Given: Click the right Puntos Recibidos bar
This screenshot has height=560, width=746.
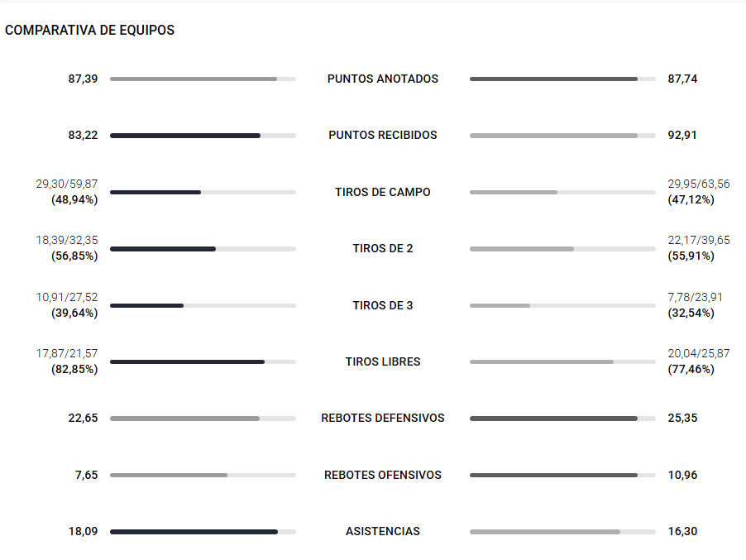Looking at the screenshot, I should [562, 136].
